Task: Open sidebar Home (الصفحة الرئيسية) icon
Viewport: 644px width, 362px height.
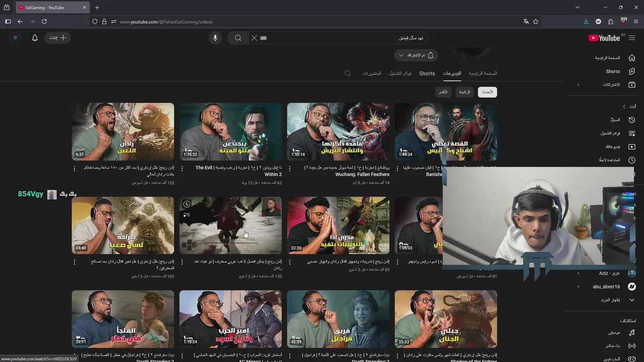Action: pyautogui.click(x=632, y=58)
